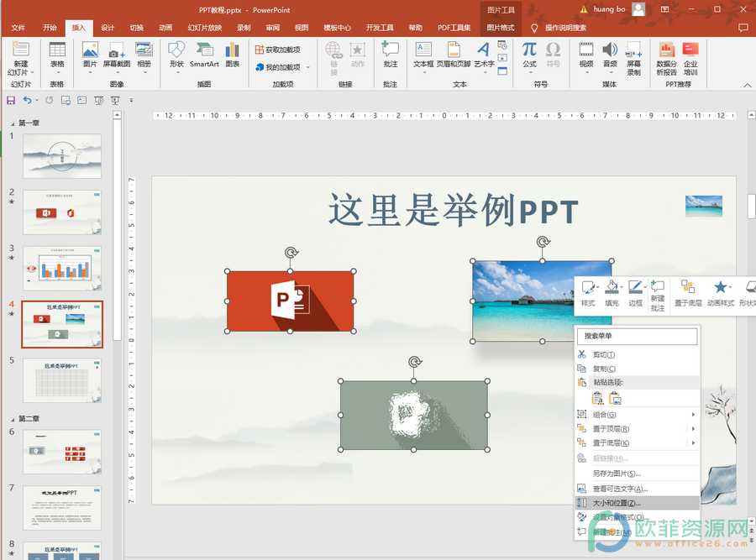Start 屏幕录制 (Screen Recording)
756x560 pixels.
click(633, 58)
